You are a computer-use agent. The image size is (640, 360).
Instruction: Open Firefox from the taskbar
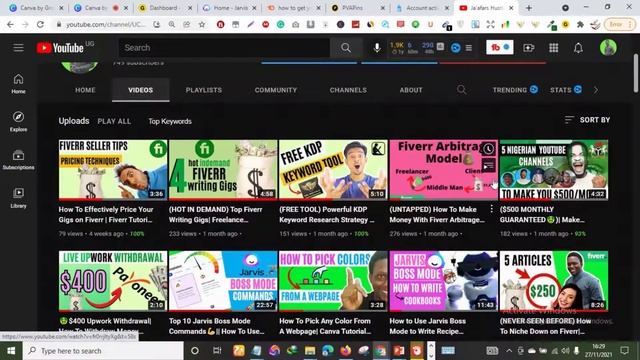coord(346,351)
